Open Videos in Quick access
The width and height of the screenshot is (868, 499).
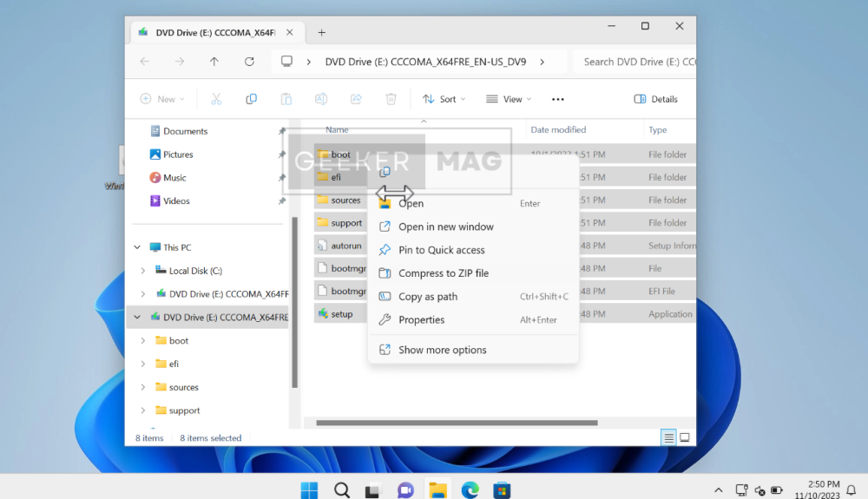coord(176,200)
